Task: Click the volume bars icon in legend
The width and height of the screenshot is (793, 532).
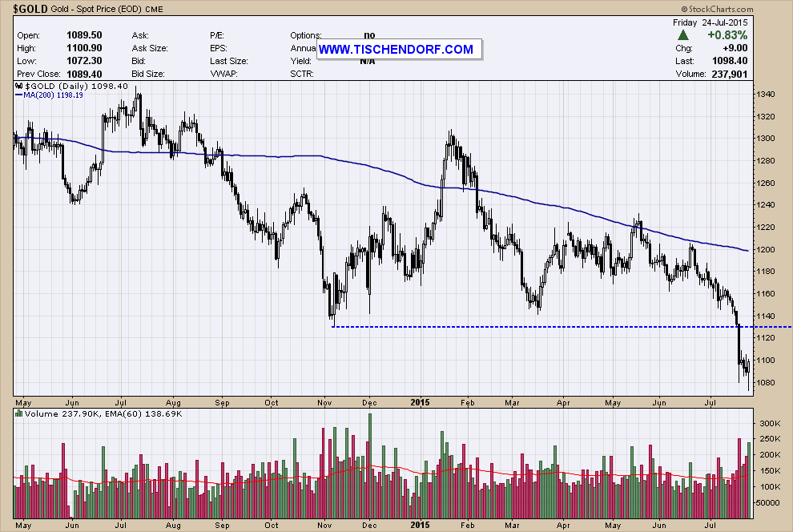Action: coord(19,414)
